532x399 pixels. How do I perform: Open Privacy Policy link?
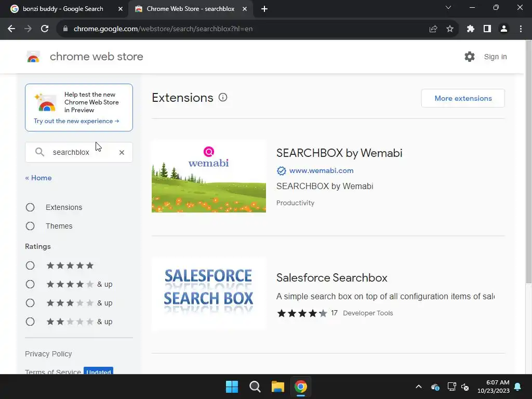[48, 354]
